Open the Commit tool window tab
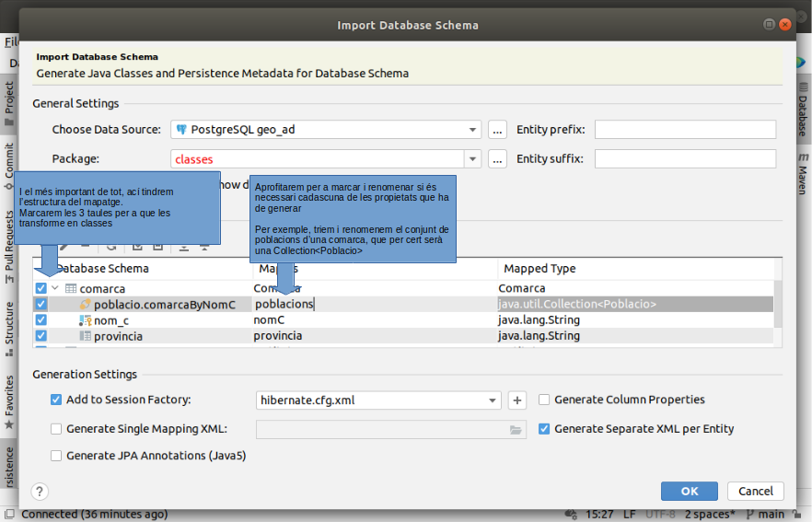The image size is (812, 522). [x=9, y=167]
